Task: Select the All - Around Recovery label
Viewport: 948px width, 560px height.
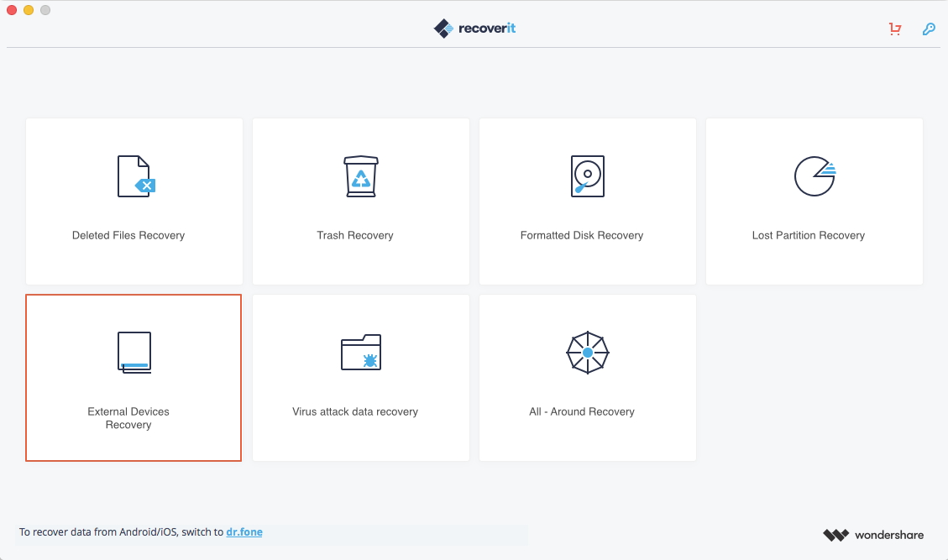Action: click(582, 412)
